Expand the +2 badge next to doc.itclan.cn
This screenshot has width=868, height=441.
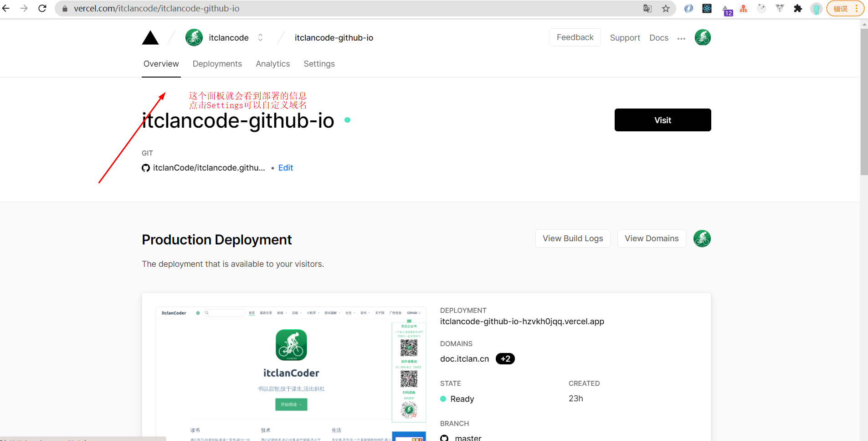505,358
